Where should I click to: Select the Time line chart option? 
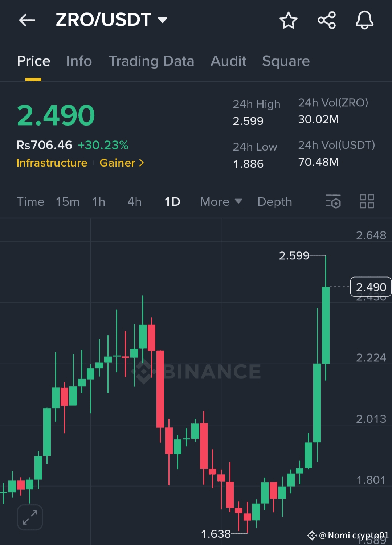click(30, 202)
